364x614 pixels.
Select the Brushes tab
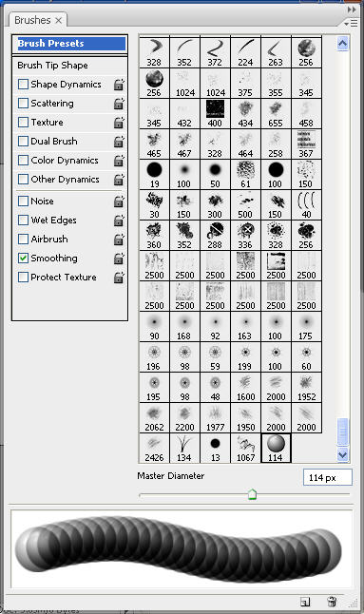tap(38, 20)
